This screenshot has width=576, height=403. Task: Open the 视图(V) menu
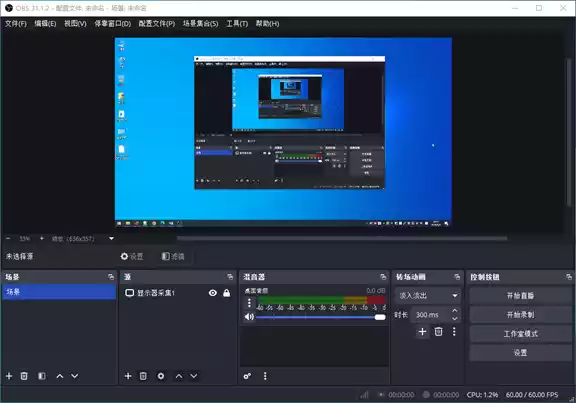click(75, 24)
